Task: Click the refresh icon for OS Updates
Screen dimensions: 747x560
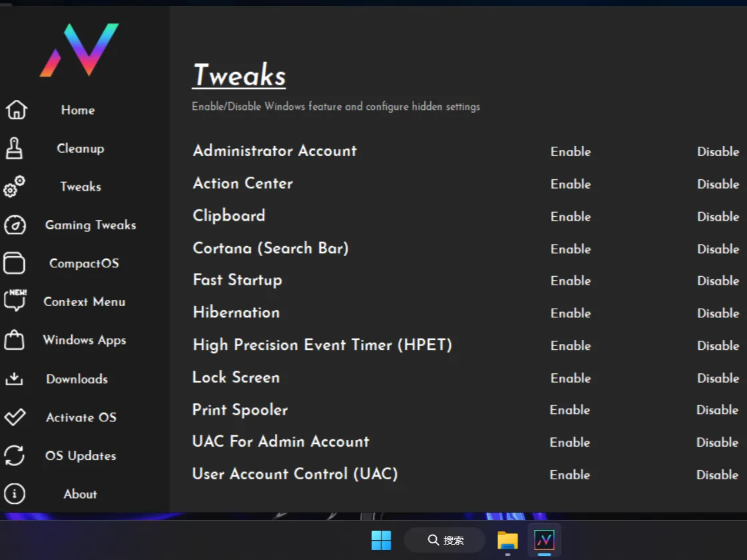Action: pyautogui.click(x=15, y=455)
